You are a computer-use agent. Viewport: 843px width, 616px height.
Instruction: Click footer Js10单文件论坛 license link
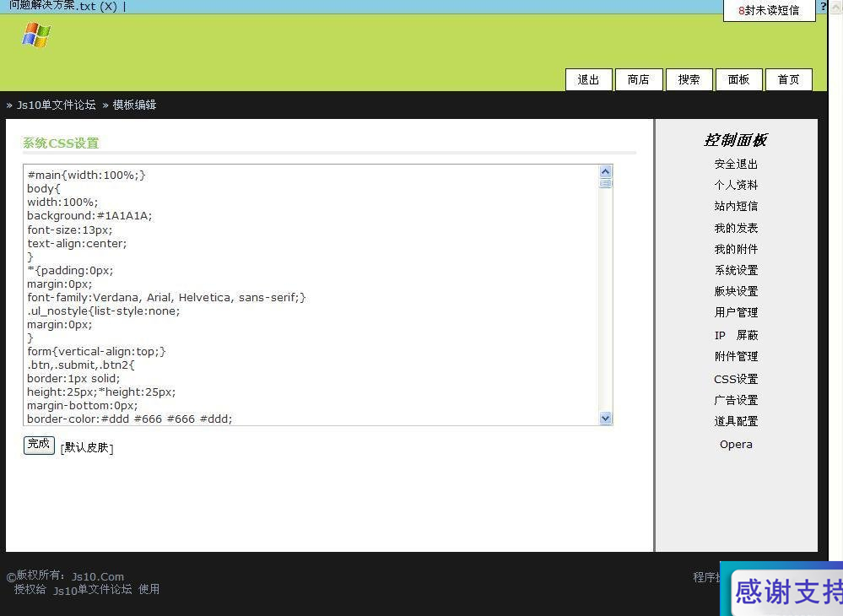[93, 590]
